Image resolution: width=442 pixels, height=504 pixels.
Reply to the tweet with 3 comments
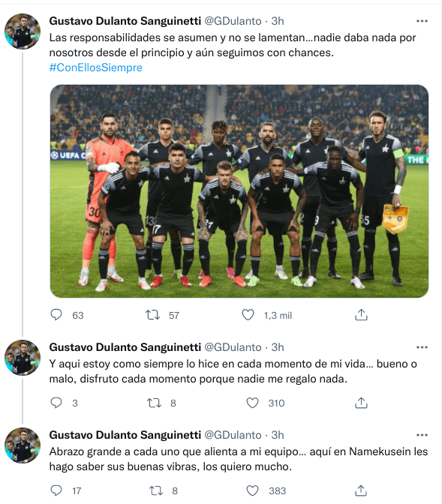(56, 403)
